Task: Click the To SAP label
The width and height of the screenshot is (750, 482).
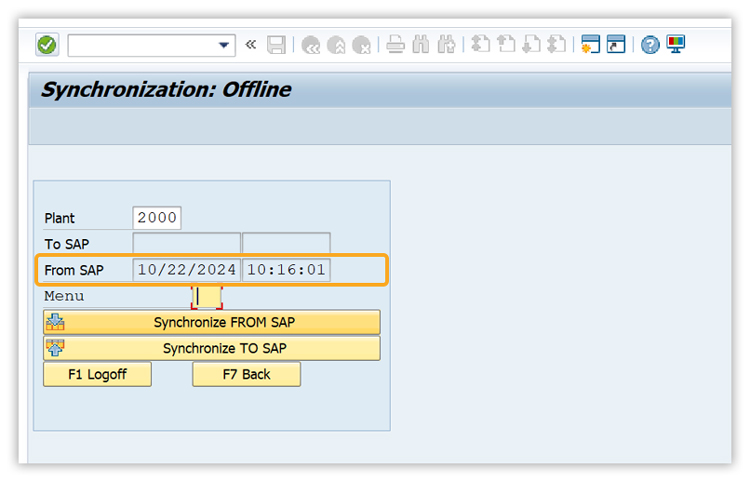Action: pos(67,244)
